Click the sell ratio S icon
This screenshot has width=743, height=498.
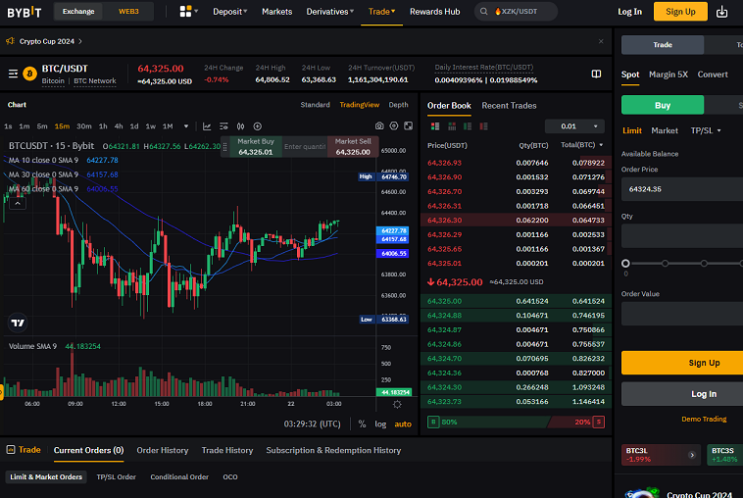coord(598,422)
